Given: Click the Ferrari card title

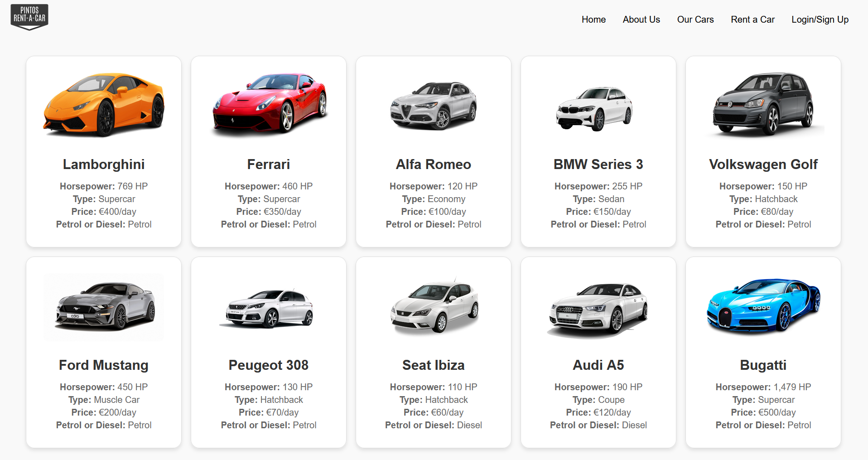Looking at the screenshot, I should click(x=269, y=165).
